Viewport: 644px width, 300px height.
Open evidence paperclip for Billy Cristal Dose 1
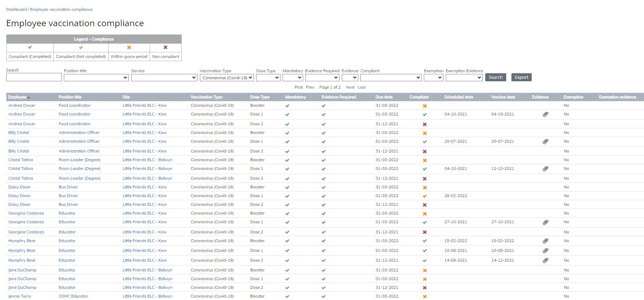click(x=545, y=142)
